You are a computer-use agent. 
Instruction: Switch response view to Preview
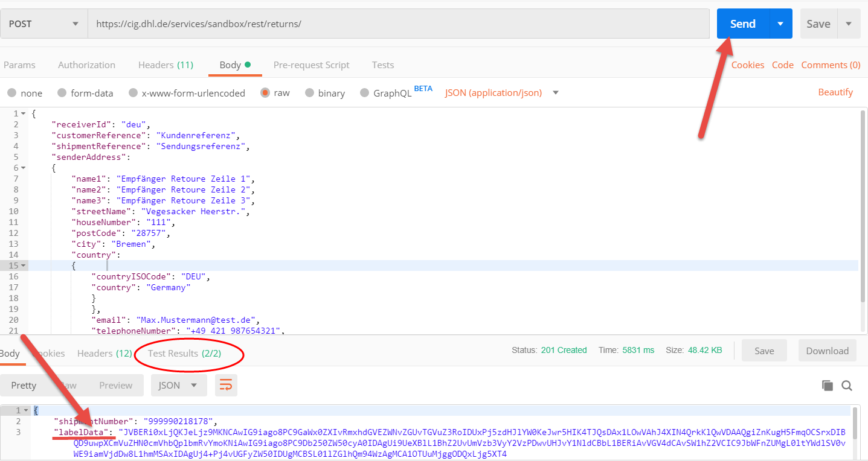(115, 385)
